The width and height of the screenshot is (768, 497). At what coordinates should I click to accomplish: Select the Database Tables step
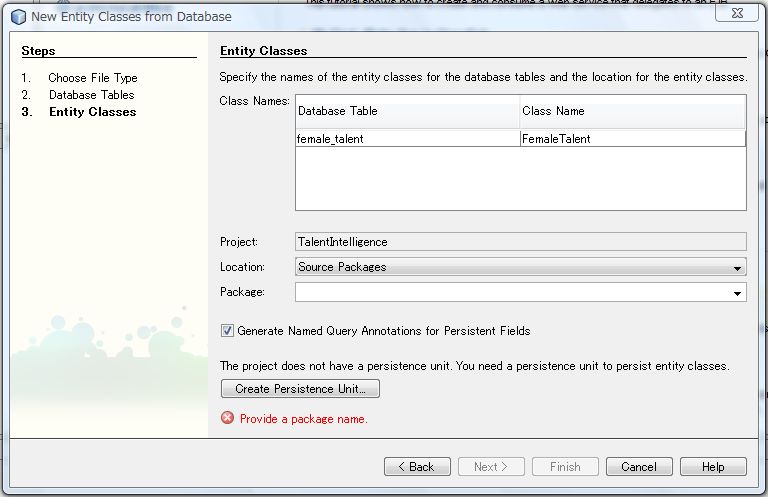(91, 95)
